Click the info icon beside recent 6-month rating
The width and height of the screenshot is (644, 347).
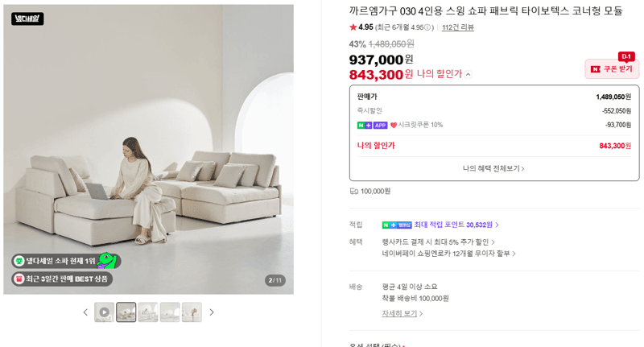click(x=427, y=27)
